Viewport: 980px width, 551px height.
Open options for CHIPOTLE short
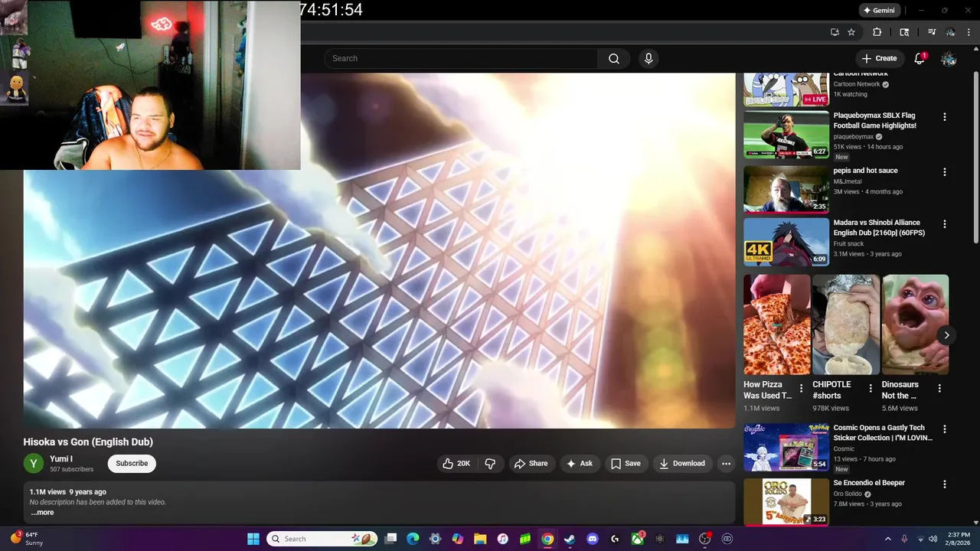tap(871, 388)
